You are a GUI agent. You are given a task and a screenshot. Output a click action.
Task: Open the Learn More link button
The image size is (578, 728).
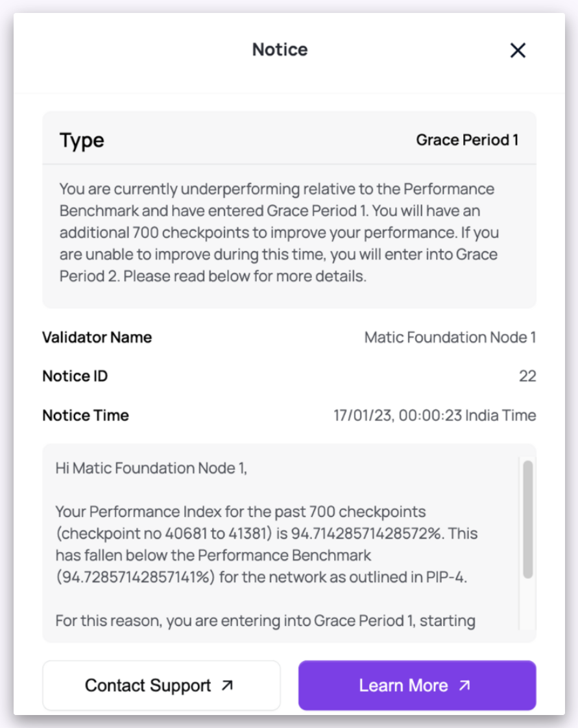[x=416, y=685]
